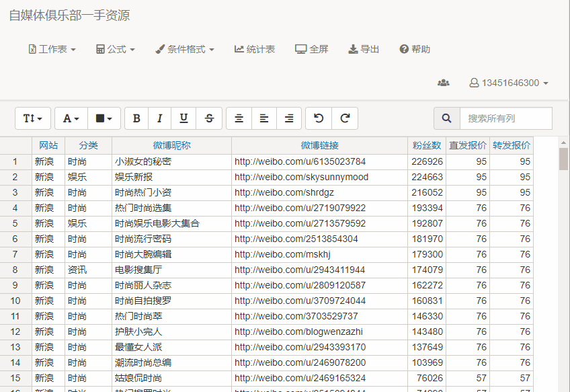
Task: Expand the 13451646300 account menu
Action: point(509,83)
